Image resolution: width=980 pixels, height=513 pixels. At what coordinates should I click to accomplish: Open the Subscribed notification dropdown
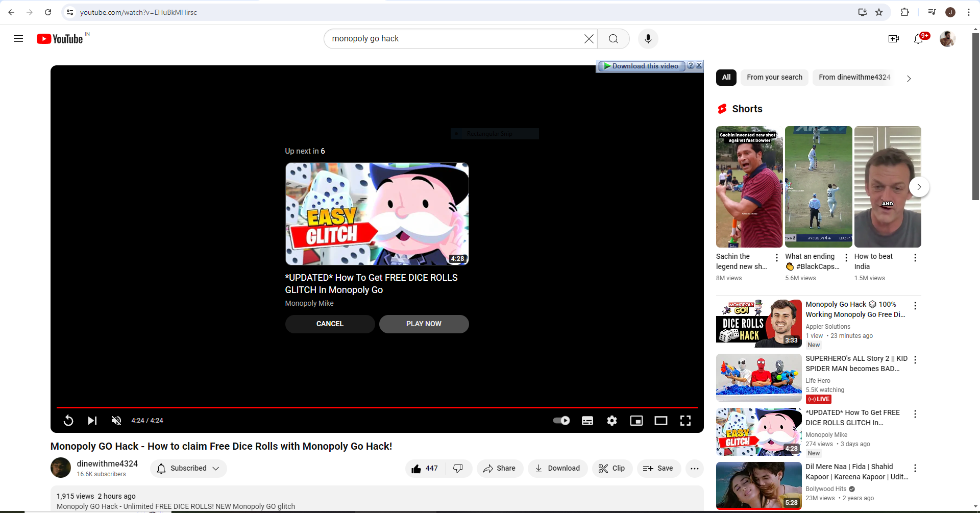(188, 469)
